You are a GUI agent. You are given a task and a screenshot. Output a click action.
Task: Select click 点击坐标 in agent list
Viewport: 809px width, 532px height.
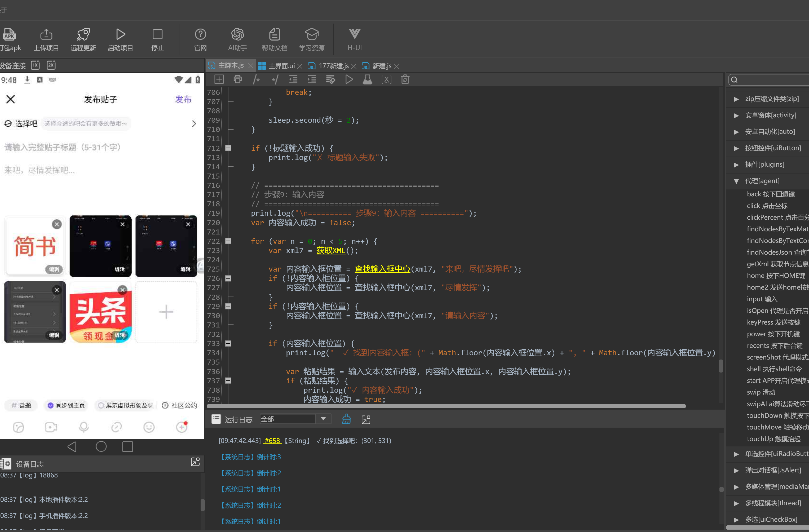click(767, 206)
